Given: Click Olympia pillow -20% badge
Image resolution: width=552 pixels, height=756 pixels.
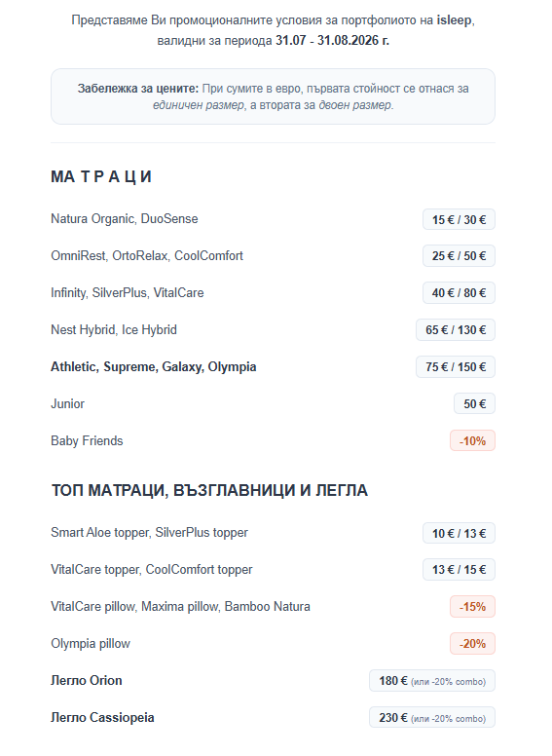Looking at the screenshot, I should 472,644.
